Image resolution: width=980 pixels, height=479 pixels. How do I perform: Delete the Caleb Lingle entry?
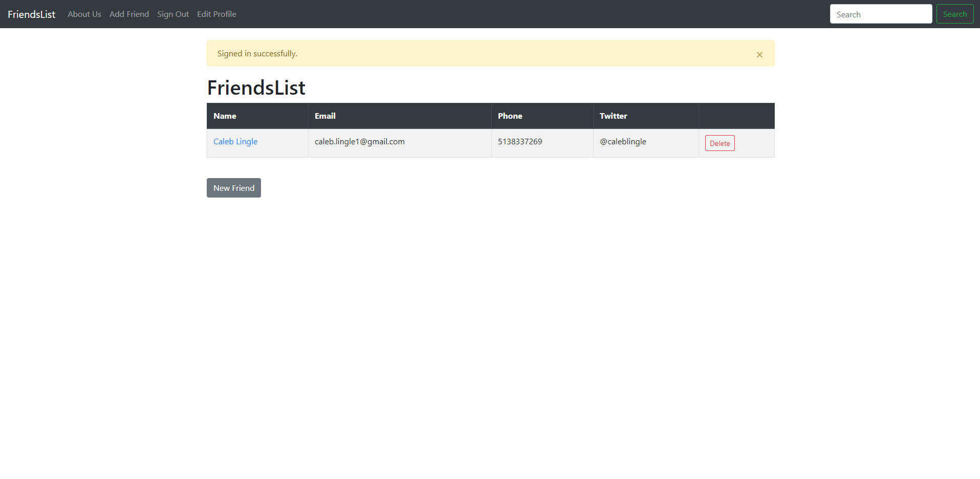720,143
